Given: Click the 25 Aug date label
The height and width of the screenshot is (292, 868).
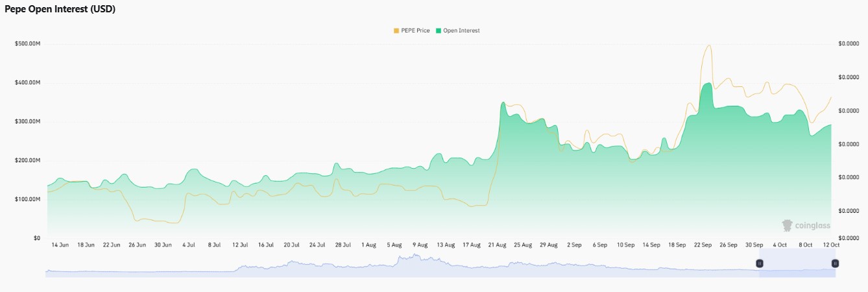Looking at the screenshot, I should point(523,245).
